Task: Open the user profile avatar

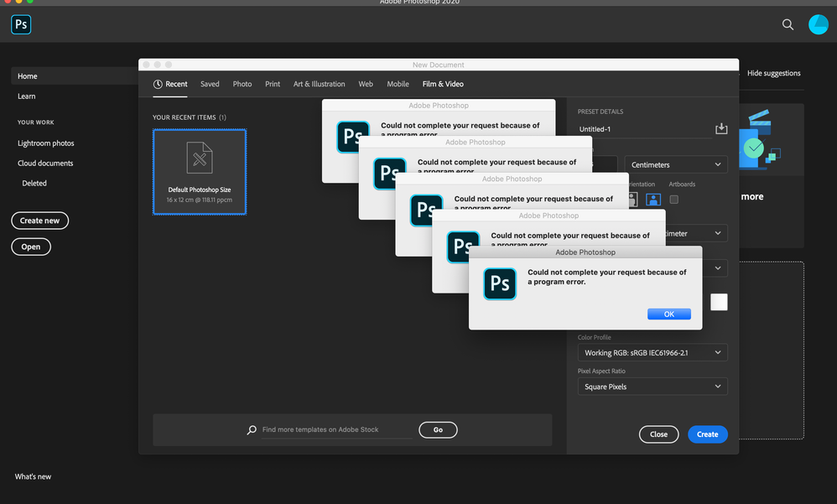Action: coord(819,24)
